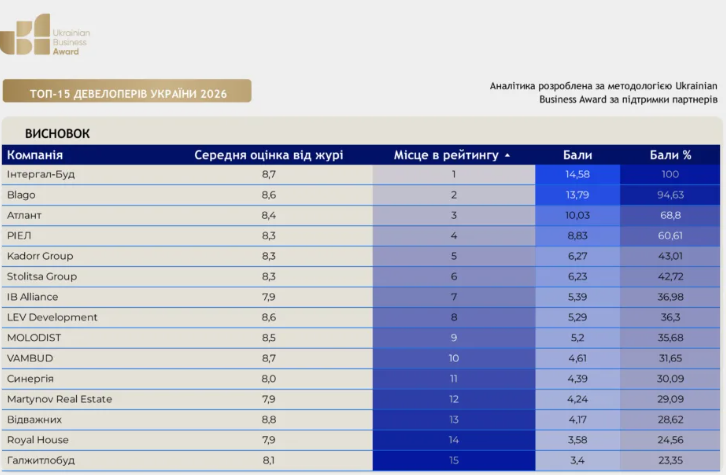This screenshot has width=726, height=475.
Task: Click jury score 8,4 for Атлант
Action: click(269, 215)
